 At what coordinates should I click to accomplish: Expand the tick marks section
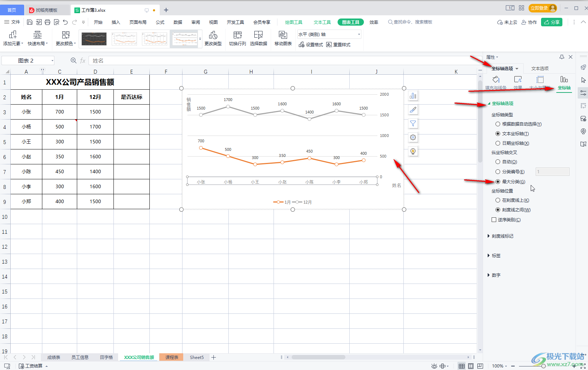coord(500,236)
